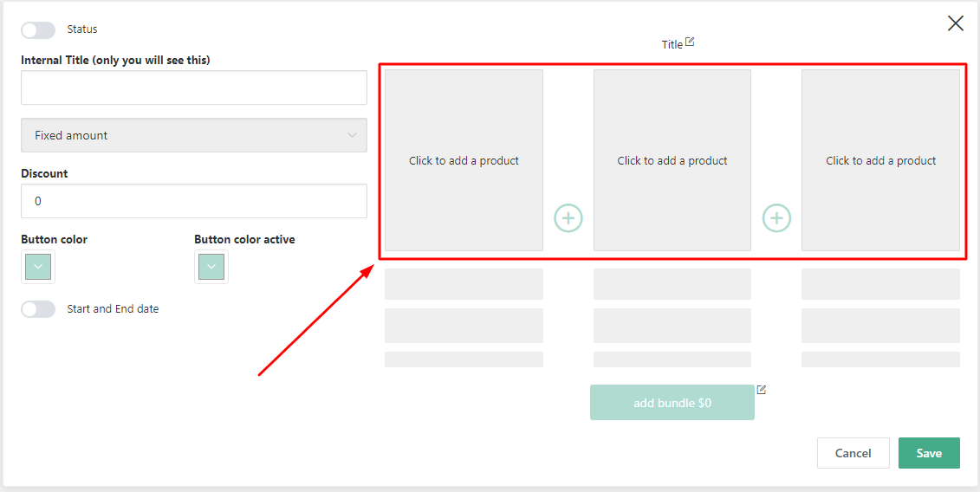Add a product in the middle slot
980x492 pixels.
click(672, 160)
